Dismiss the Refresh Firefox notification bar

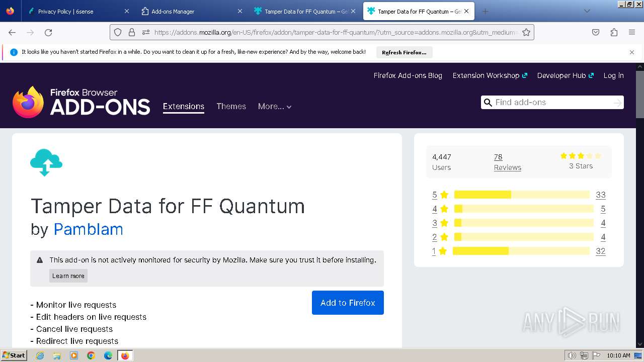pyautogui.click(x=632, y=52)
